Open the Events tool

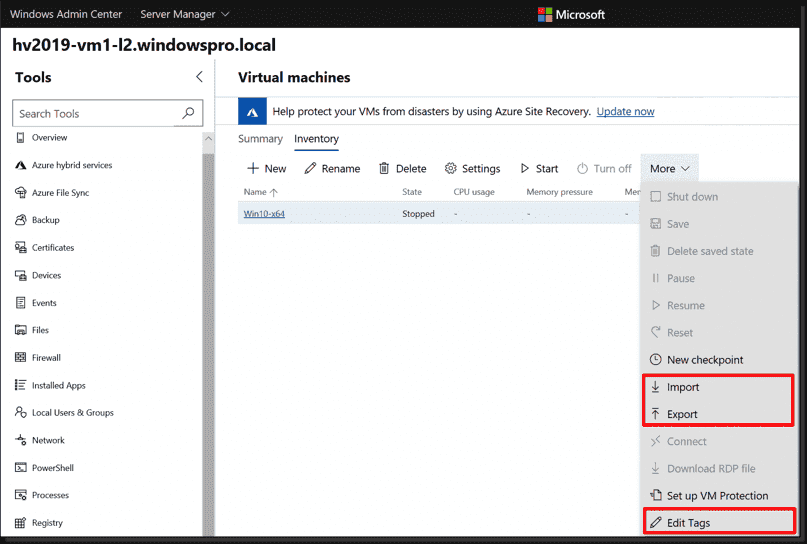point(36,303)
